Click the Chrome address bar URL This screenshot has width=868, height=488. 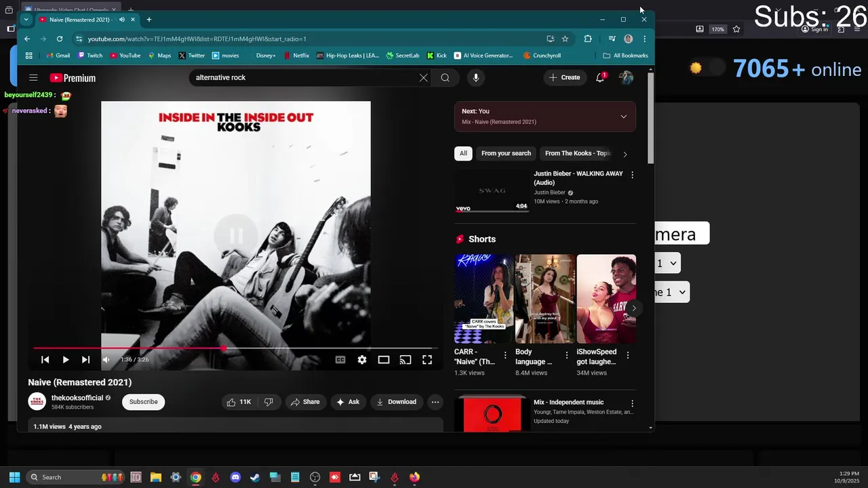(197, 39)
